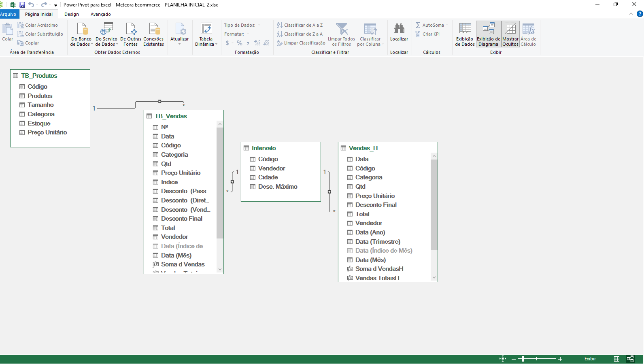
Task: Open Do Banco de Dados import
Action: [x=81, y=35]
